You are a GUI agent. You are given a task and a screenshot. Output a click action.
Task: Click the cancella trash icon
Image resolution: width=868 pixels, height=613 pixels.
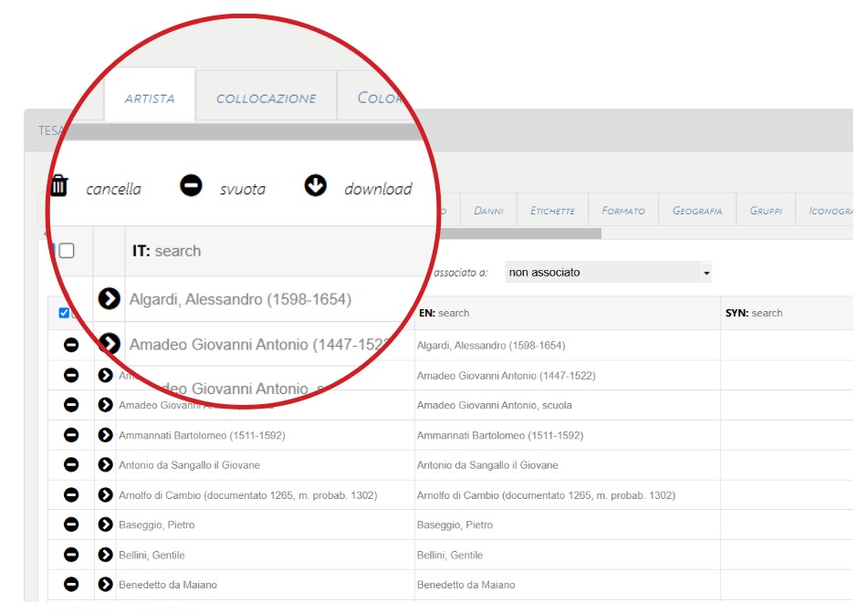59,187
